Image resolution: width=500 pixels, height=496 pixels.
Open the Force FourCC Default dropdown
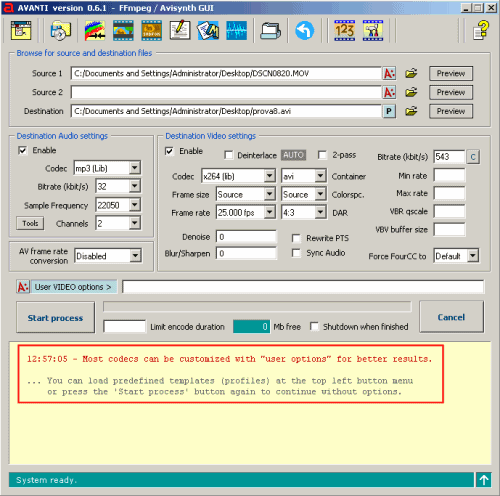point(473,256)
